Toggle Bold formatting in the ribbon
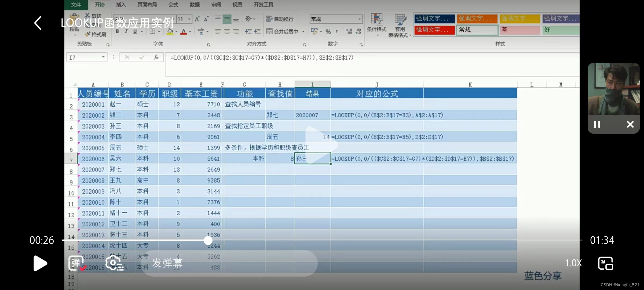The width and height of the screenshot is (644, 290). coord(117,31)
